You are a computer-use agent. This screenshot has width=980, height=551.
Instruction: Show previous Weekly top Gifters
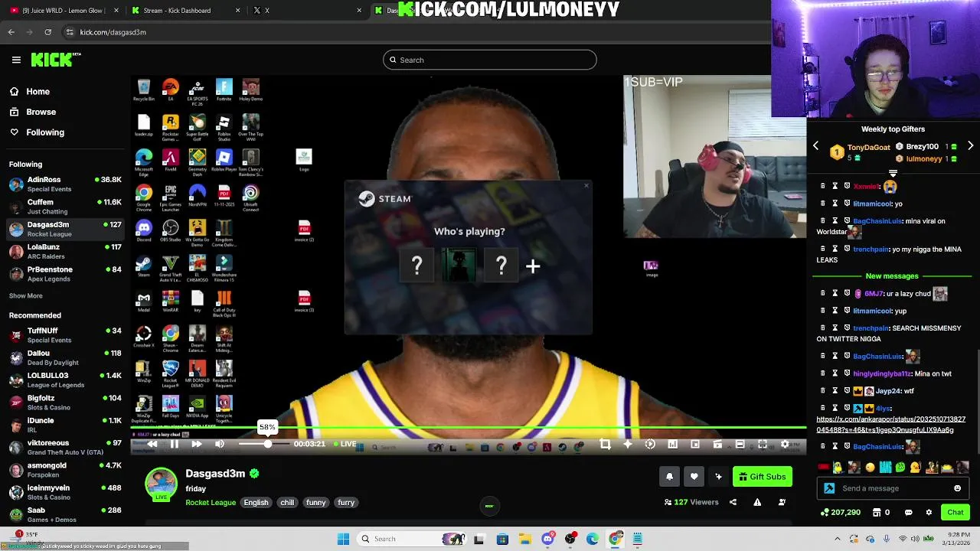[x=816, y=145]
